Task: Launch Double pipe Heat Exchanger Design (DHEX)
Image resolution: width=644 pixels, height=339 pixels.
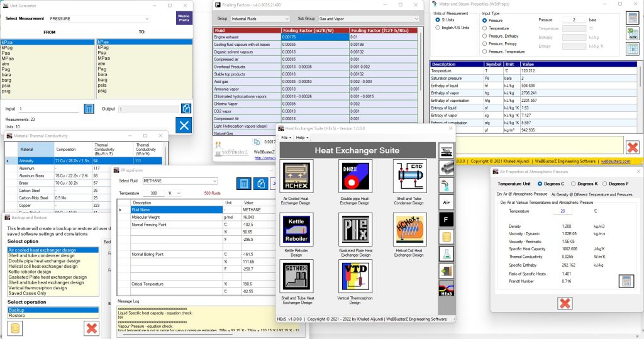Action: tap(355, 176)
